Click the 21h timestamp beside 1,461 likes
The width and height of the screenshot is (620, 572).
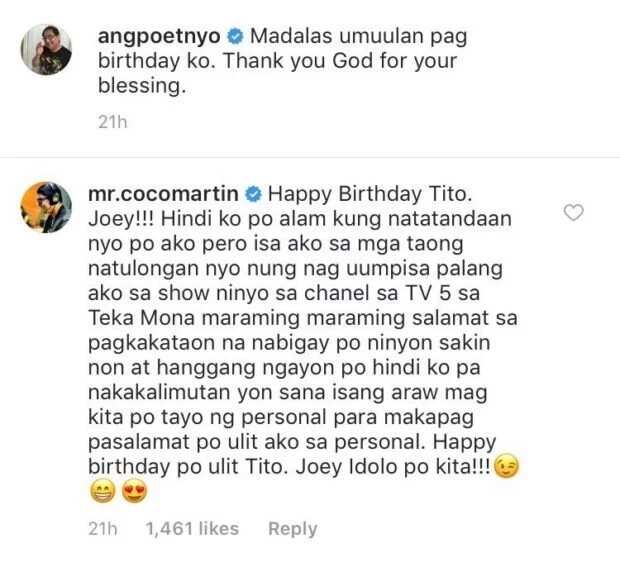(103, 529)
